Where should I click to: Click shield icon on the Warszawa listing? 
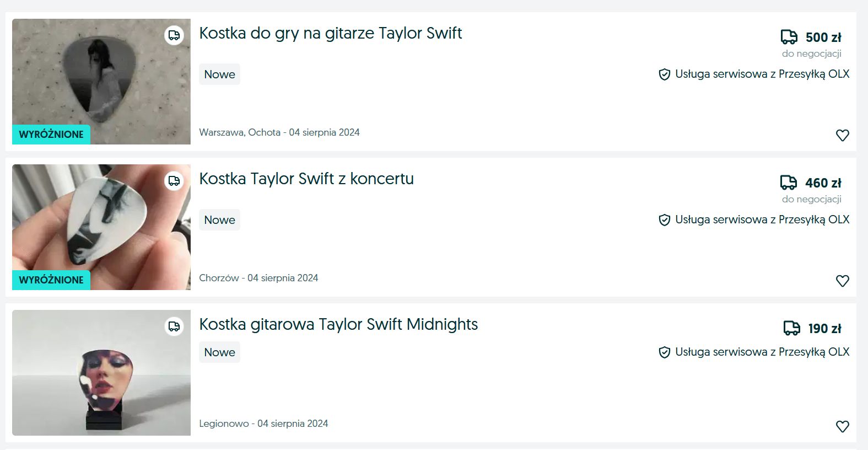(665, 74)
